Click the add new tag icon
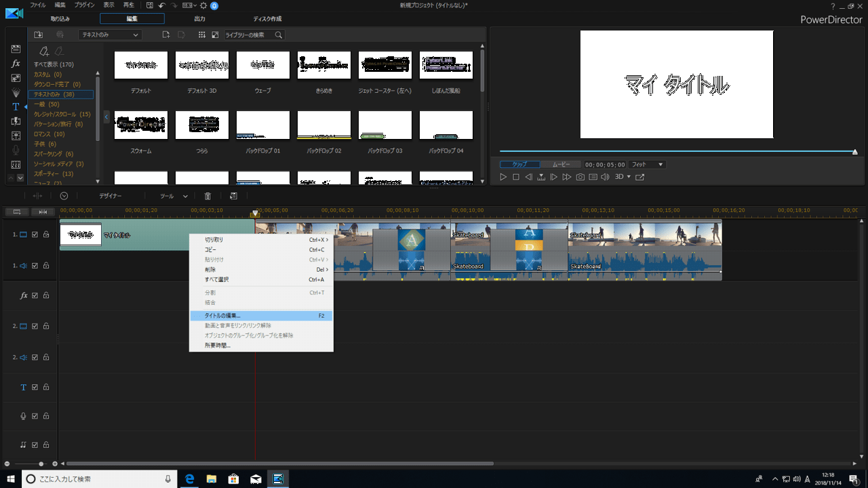The image size is (868, 488). pyautogui.click(x=44, y=51)
